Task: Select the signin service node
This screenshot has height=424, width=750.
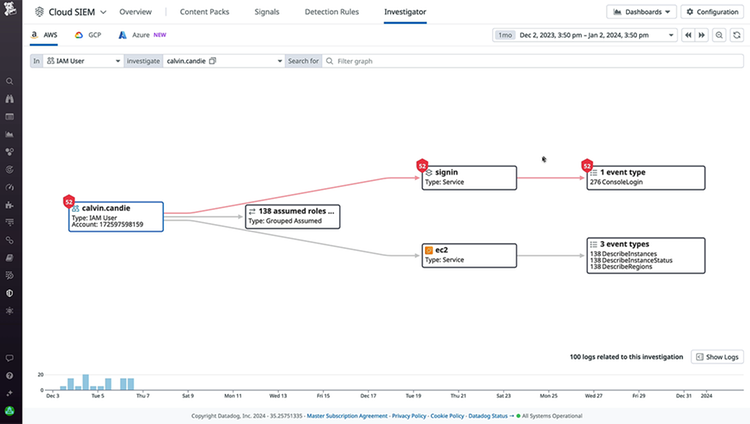Action: (469, 178)
